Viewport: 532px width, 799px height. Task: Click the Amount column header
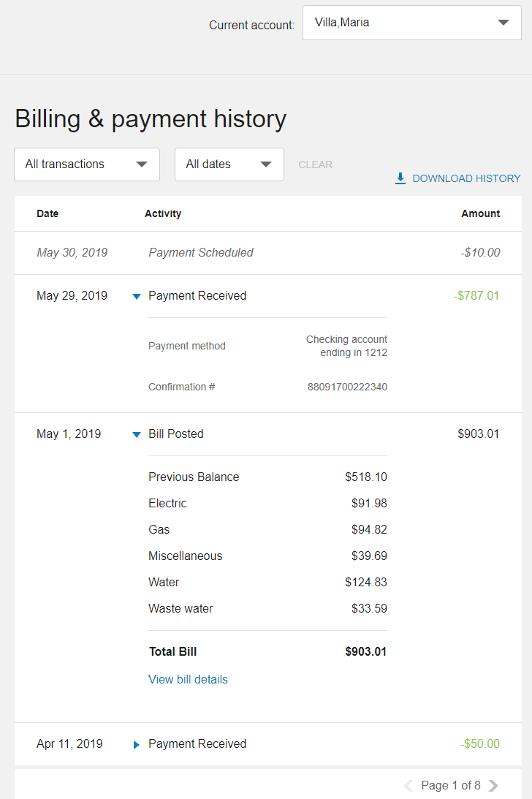(x=480, y=214)
